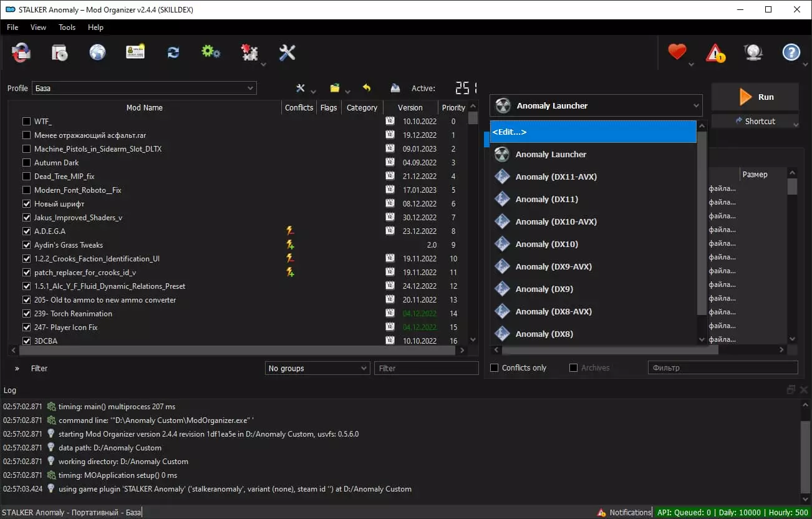Click the mod list horizontal scrollbar

point(238,351)
